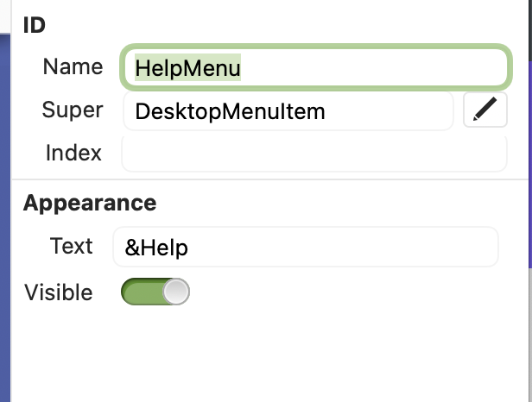532x402 pixels.
Task: Click the empty Index field
Action: pos(313,154)
